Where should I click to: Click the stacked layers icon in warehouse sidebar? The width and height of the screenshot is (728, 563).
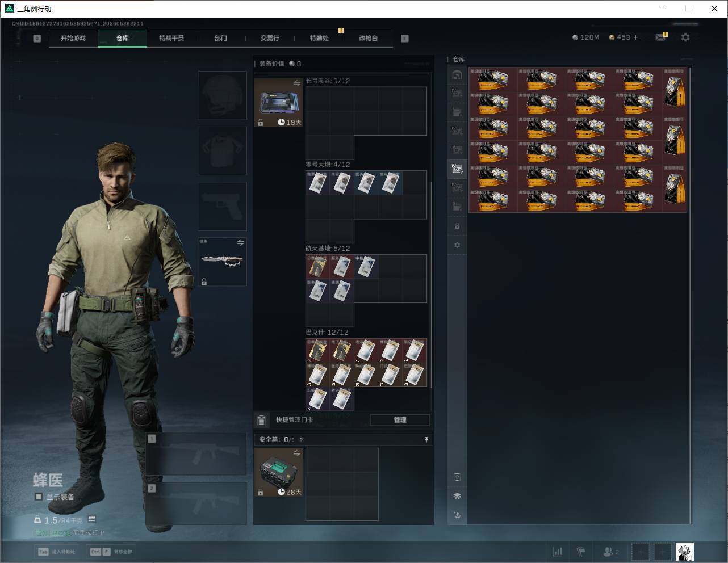click(457, 496)
